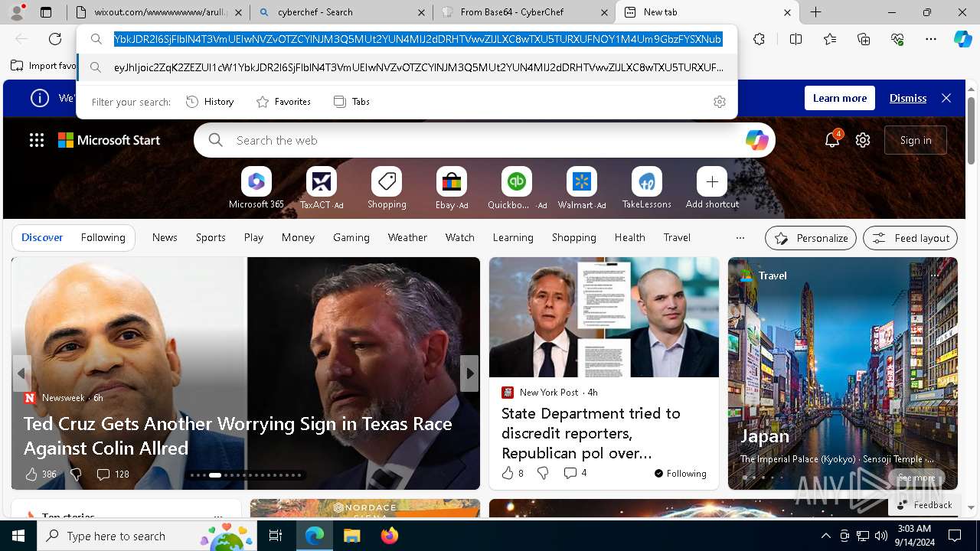Open Copilot sidebar in Edge toolbar
980x551 pixels.
(x=962, y=39)
